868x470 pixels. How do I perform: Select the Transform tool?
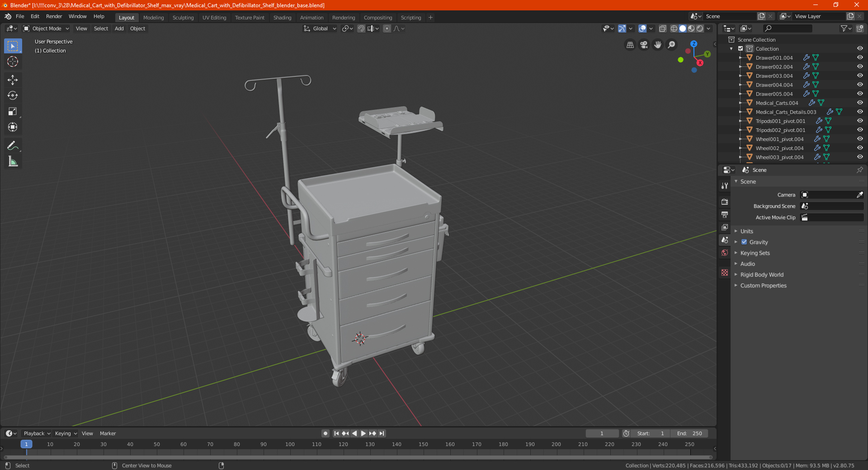pyautogui.click(x=13, y=127)
